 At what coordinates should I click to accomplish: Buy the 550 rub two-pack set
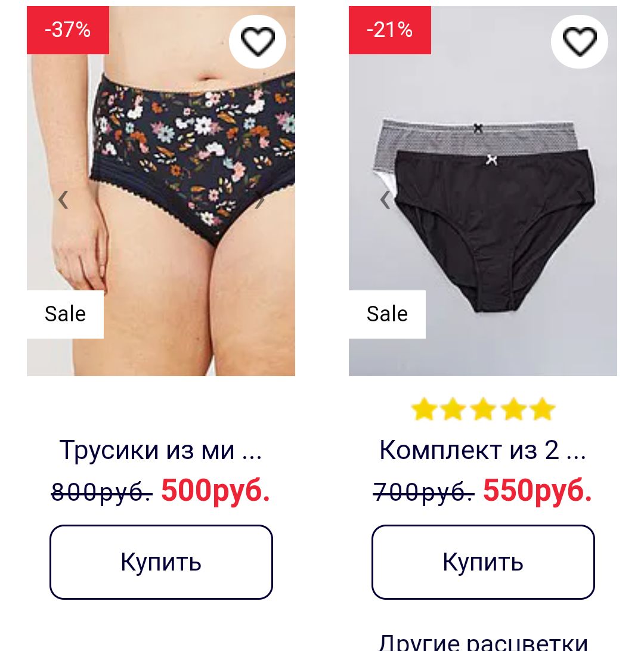pos(483,562)
